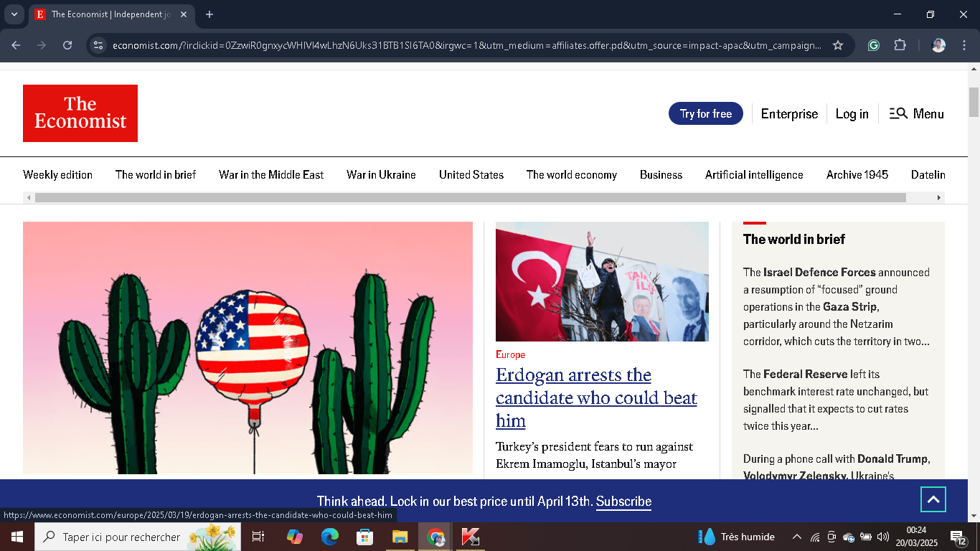The image size is (980, 551).
Task: Click the Try for free button
Action: pos(705,113)
